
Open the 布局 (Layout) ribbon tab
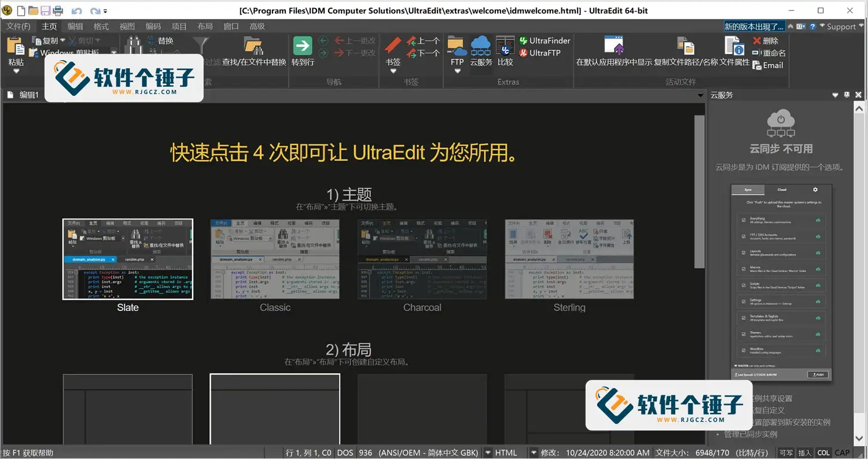(x=205, y=26)
